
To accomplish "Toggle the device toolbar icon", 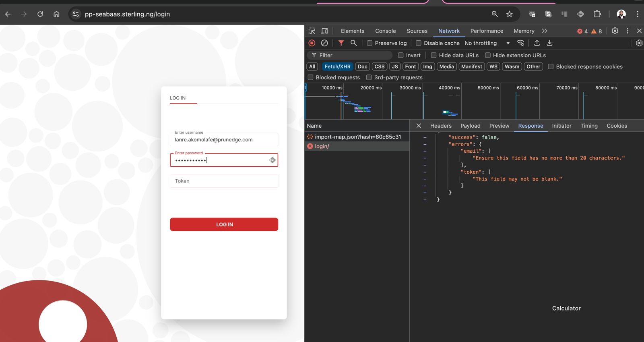I will pyautogui.click(x=324, y=31).
